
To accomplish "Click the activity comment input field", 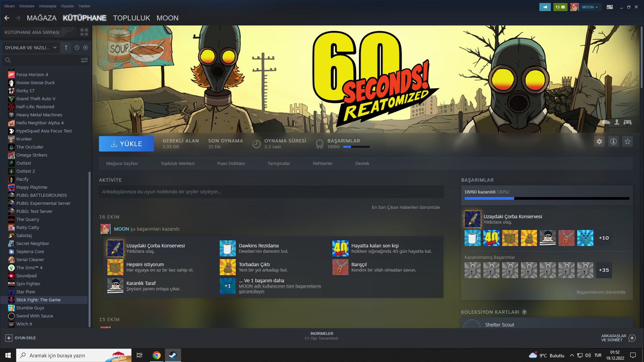I will pos(271,192).
